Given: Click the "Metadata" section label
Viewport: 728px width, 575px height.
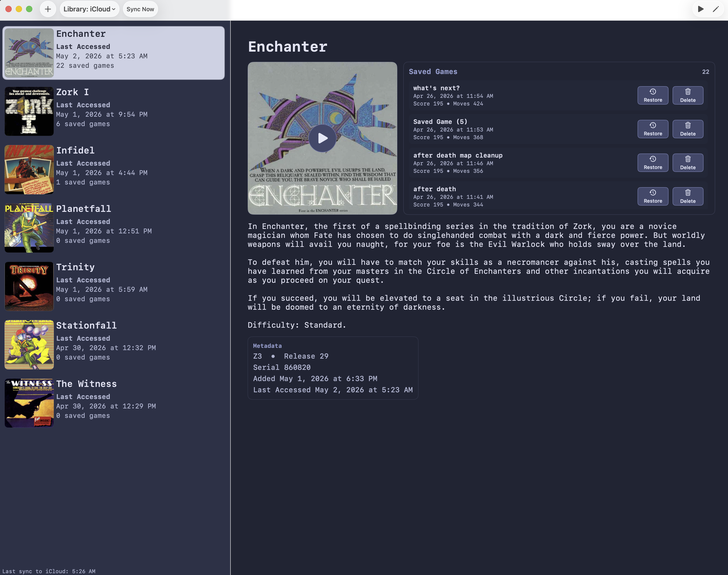Looking at the screenshot, I should click(x=267, y=346).
